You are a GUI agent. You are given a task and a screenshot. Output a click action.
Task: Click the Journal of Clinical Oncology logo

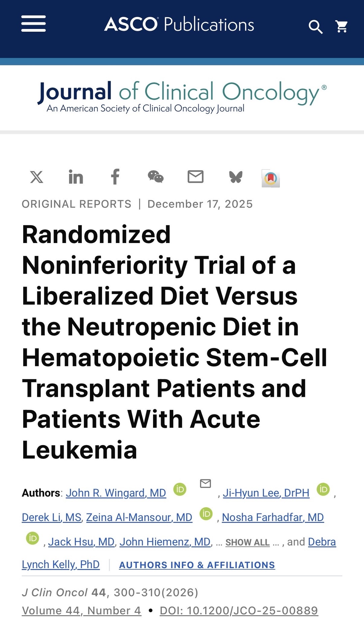(x=182, y=97)
